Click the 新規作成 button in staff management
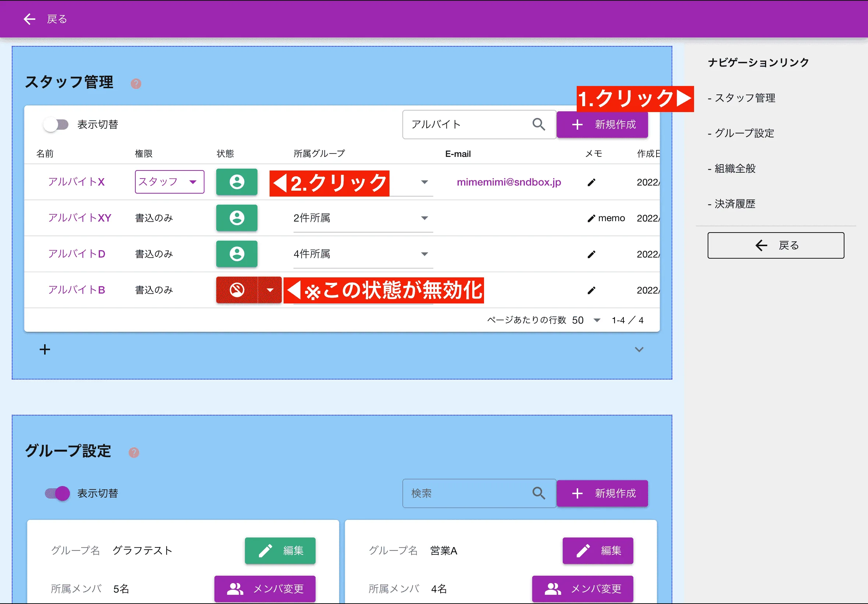868x604 pixels. click(x=602, y=124)
